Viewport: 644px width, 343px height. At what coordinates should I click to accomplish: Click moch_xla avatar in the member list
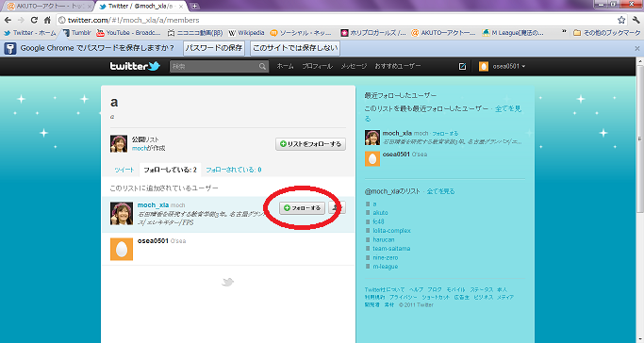(x=122, y=213)
